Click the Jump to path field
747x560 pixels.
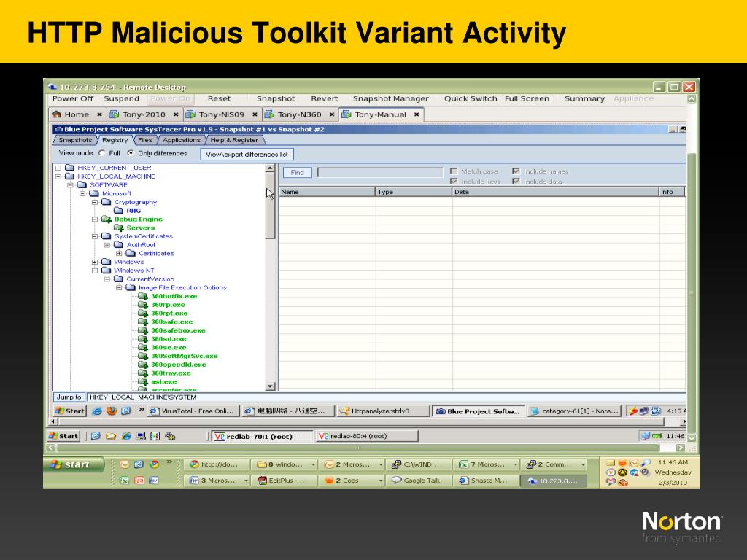pyautogui.click(x=386, y=397)
